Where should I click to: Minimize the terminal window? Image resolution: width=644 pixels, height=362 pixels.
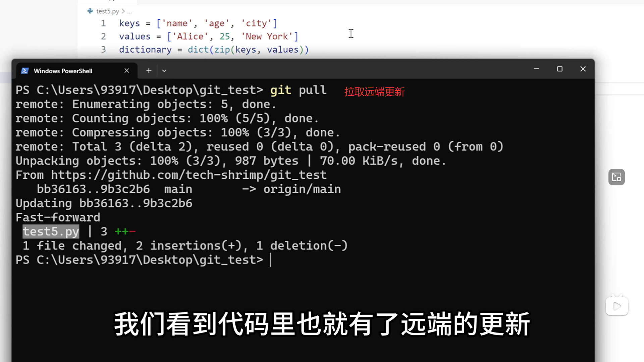point(536,69)
